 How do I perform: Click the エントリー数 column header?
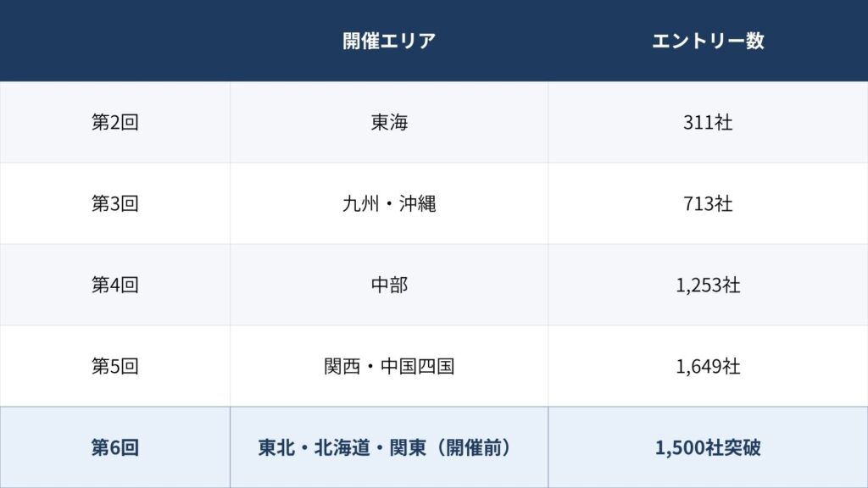click(x=708, y=41)
